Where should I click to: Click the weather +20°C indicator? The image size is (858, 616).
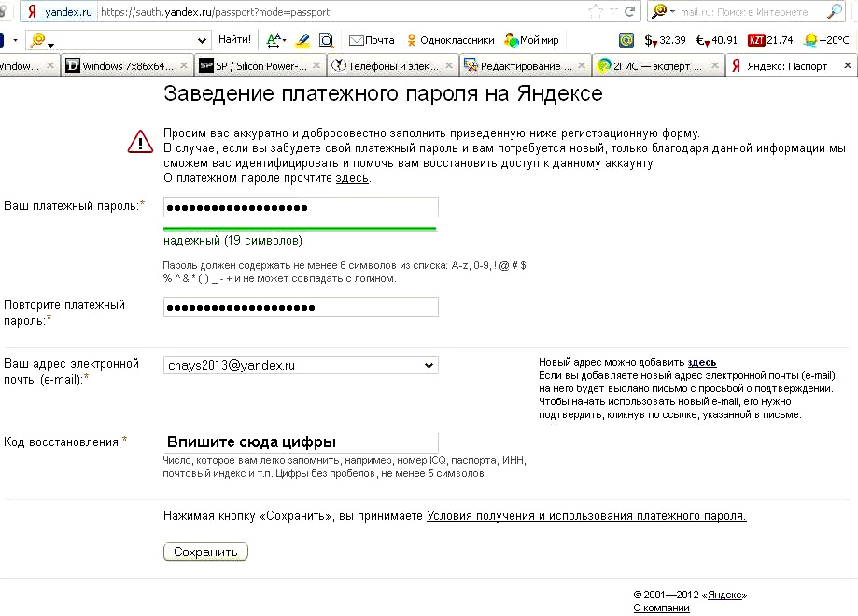(x=827, y=40)
